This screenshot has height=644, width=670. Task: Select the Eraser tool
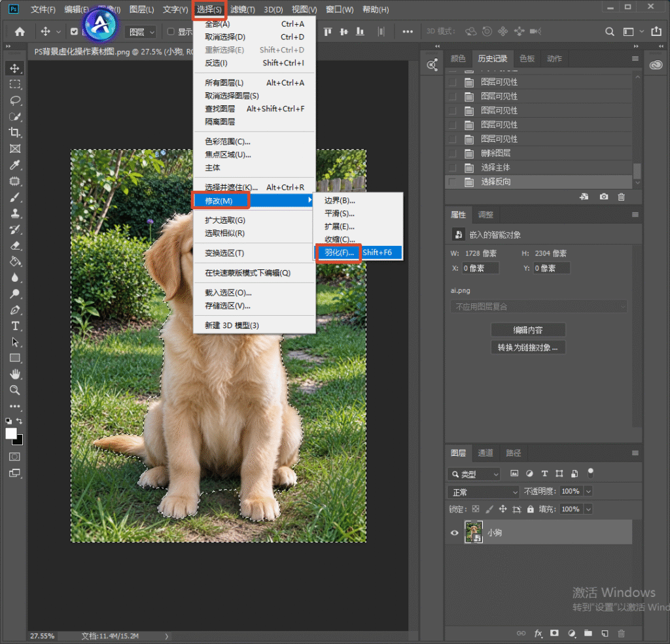[15, 246]
